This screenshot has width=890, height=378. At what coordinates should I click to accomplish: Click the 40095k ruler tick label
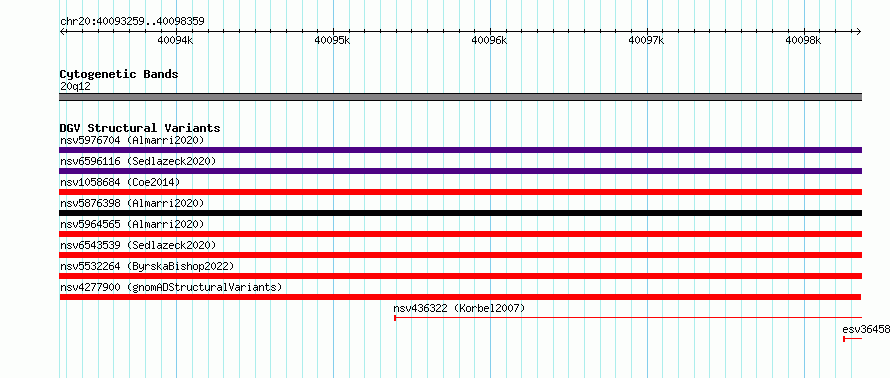click(333, 40)
